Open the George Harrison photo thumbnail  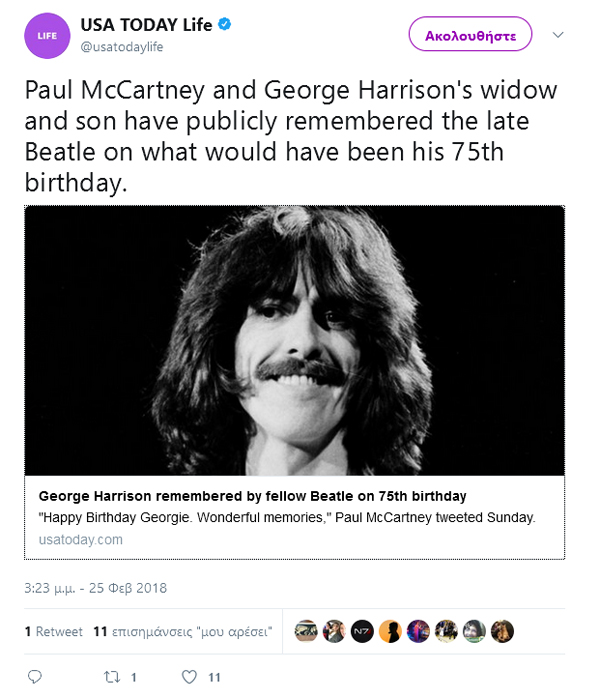(x=294, y=340)
